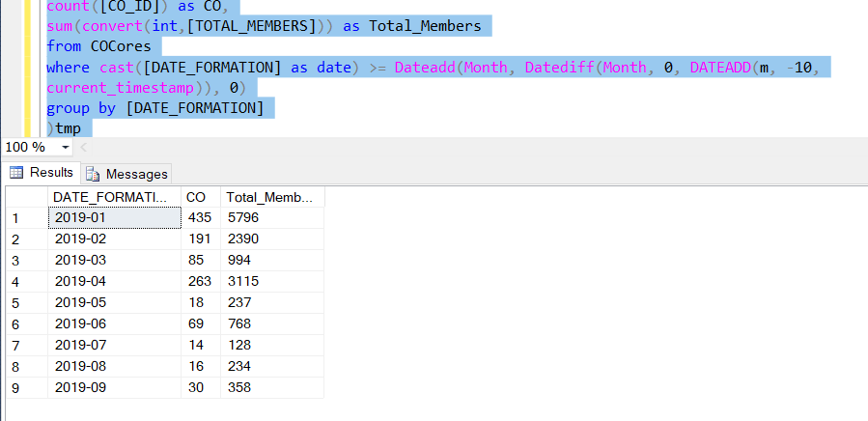Image resolution: width=868 pixels, height=421 pixels.
Task: Click CO value 435
Action: 201,217
